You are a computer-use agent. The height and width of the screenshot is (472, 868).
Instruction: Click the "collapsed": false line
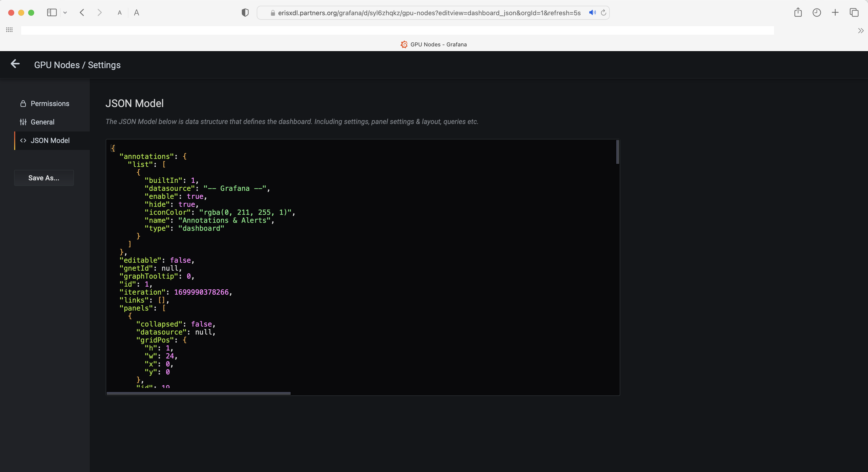[176, 324]
